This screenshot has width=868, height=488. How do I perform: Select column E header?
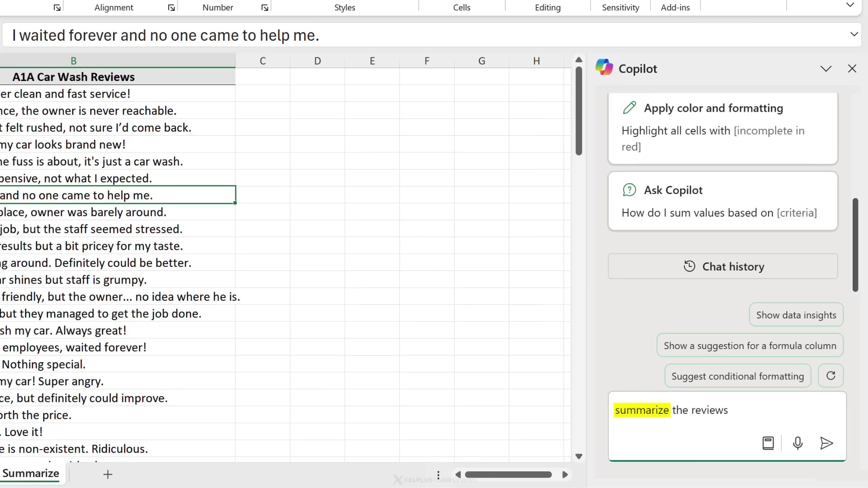point(372,61)
